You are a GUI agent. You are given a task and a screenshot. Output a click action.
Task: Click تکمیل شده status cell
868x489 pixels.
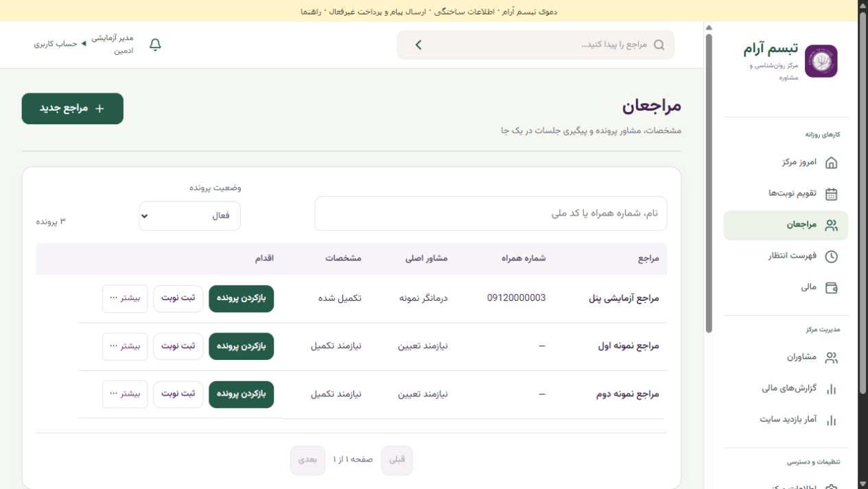coord(340,298)
